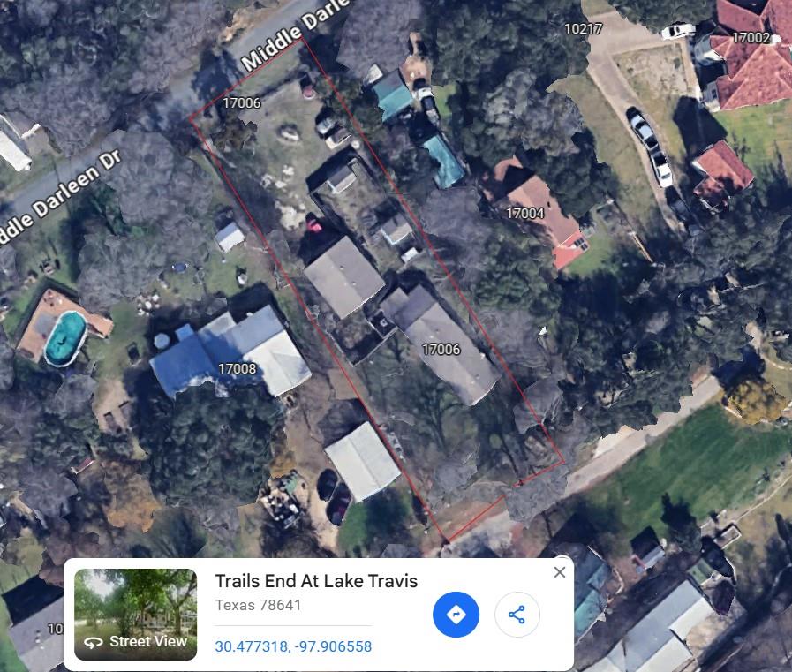Close the Trails End info card
Image resolution: width=792 pixels, height=672 pixels.
click(559, 572)
